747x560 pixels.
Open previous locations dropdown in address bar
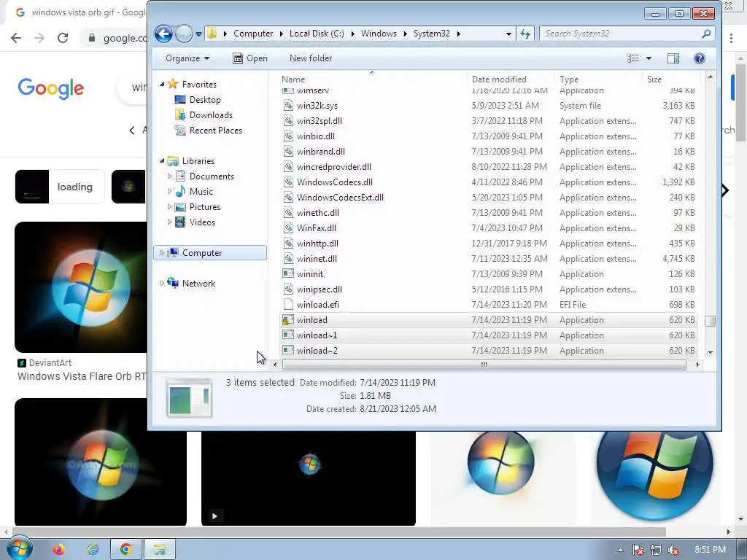pos(508,34)
